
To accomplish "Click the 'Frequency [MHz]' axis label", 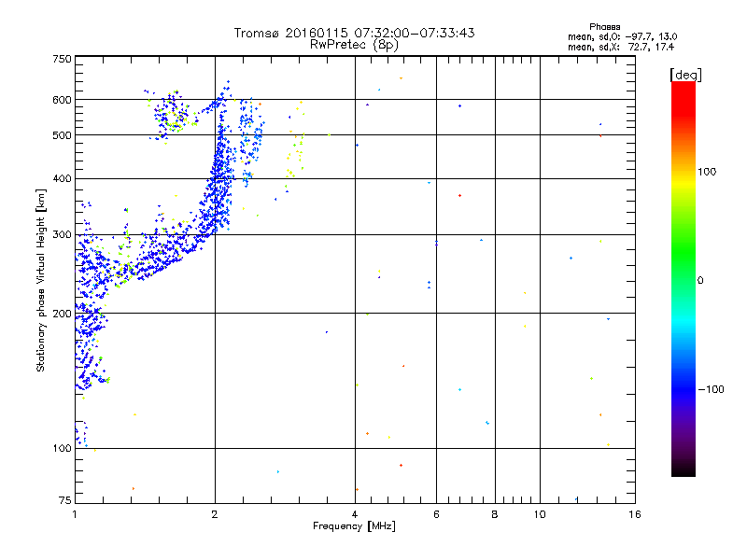I will point(354,526).
